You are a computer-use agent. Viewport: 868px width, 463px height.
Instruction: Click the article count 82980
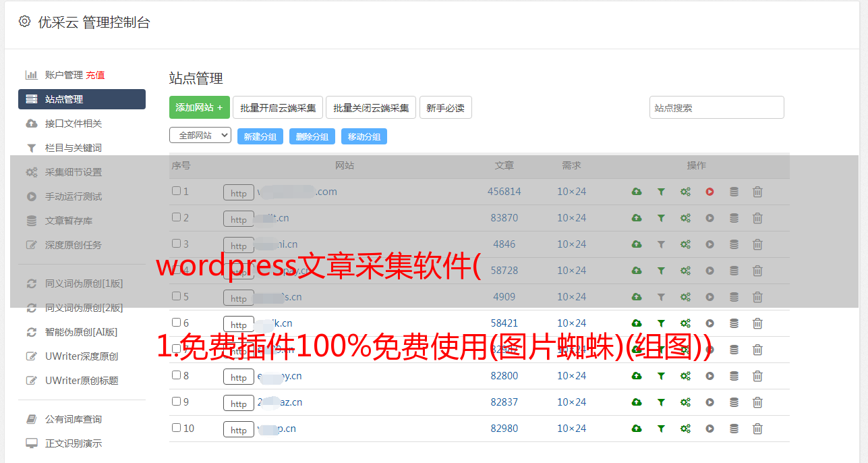[x=504, y=429]
